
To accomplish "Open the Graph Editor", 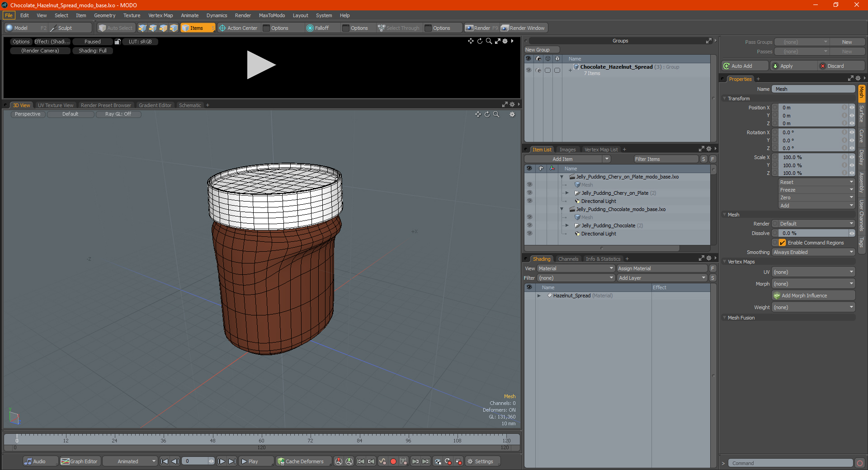I will [x=80, y=461].
